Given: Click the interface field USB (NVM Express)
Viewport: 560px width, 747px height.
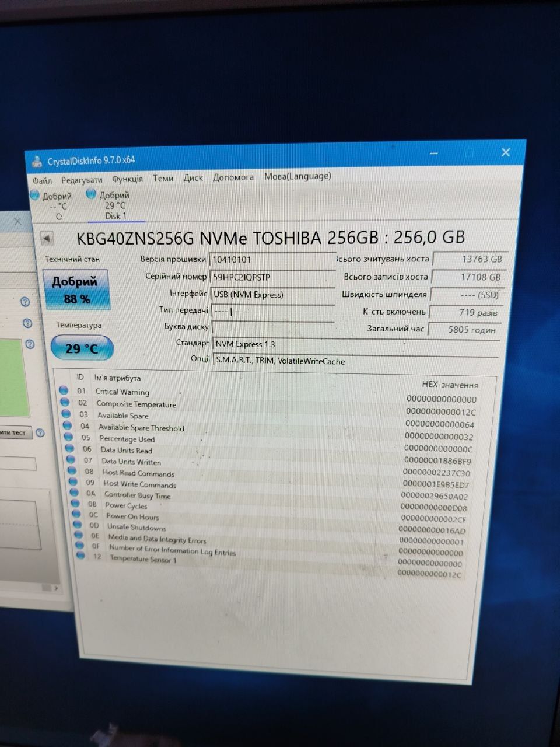Looking at the screenshot, I should pyautogui.click(x=272, y=295).
